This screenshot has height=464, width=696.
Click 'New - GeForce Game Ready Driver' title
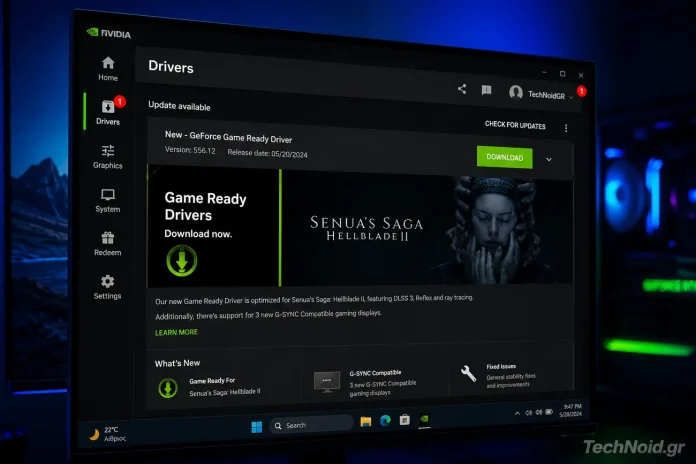coord(228,137)
